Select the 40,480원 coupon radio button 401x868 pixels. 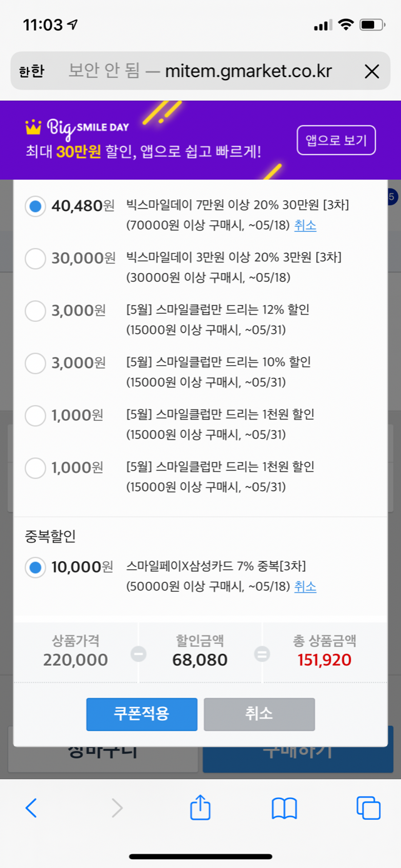(x=36, y=205)
